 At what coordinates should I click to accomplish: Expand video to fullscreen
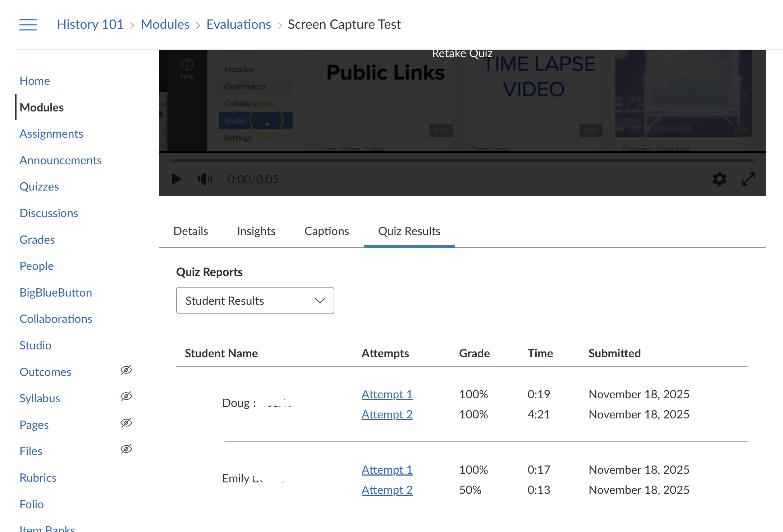pyautogui.click(x=748, y=179)
